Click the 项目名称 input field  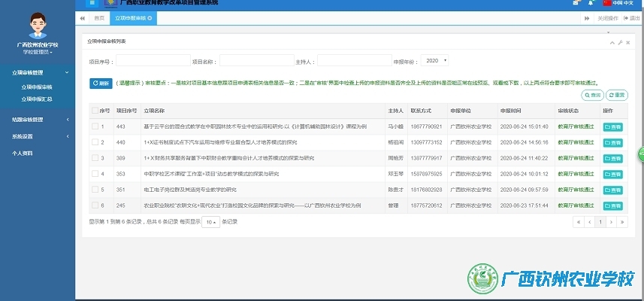[256, 60]
